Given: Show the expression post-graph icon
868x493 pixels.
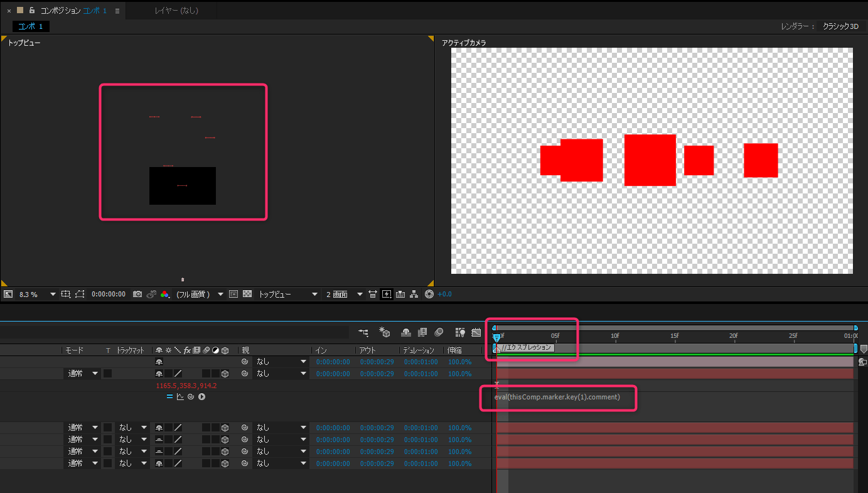Looking at the screenshot, I should point(180,397).
